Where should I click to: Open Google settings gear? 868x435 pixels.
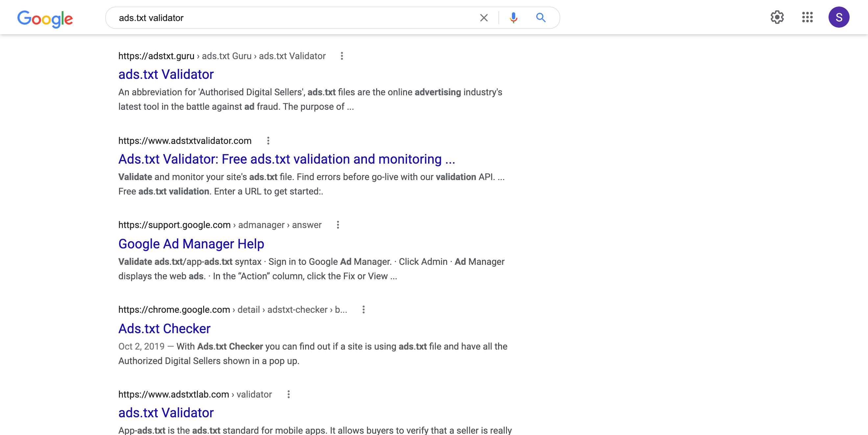(x=777, y=17)
